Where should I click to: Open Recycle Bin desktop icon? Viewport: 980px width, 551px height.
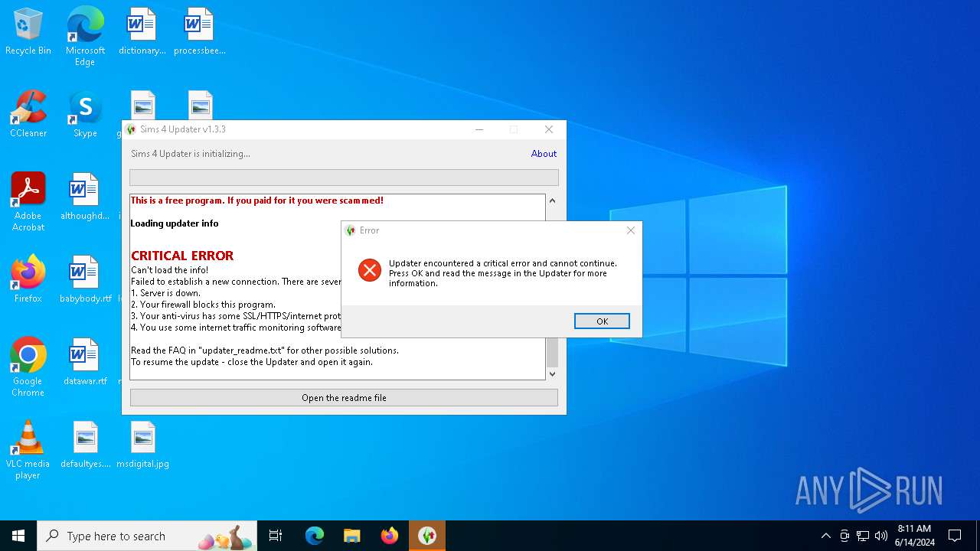(28, 32)
